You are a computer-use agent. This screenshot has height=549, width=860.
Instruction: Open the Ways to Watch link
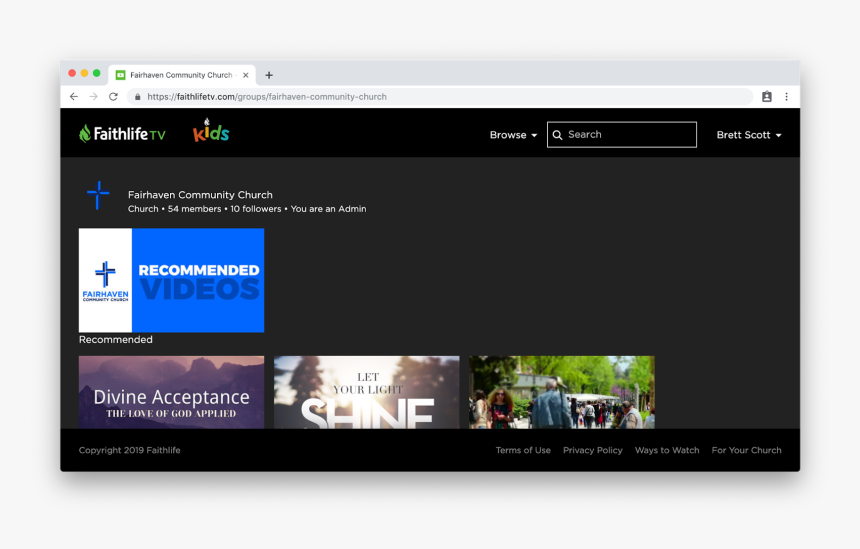(667, 450)
